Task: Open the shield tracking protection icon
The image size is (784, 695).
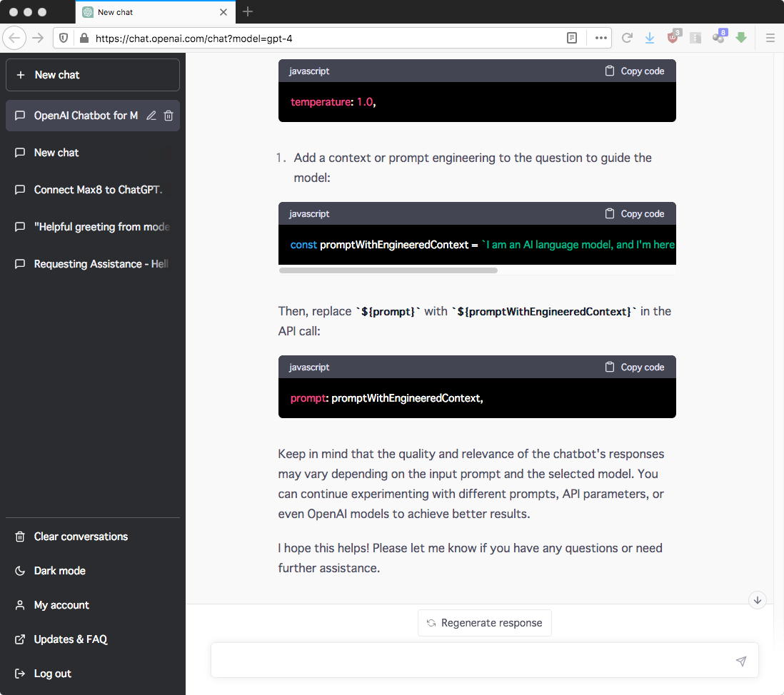Action: 64,38
